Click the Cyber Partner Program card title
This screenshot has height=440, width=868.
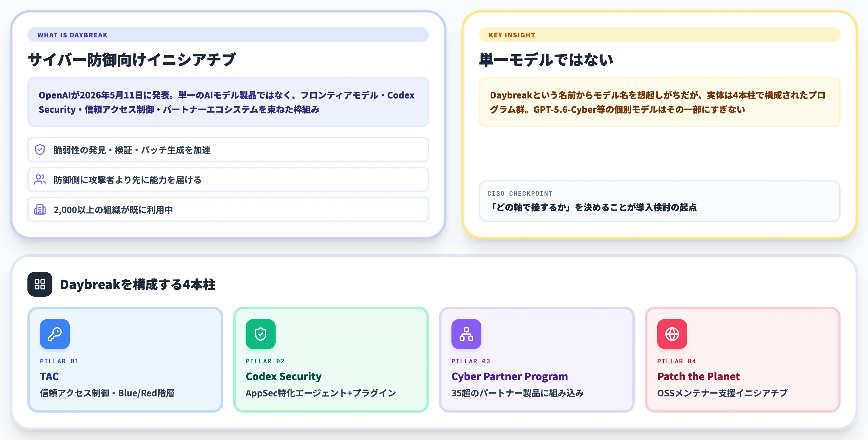510,376
